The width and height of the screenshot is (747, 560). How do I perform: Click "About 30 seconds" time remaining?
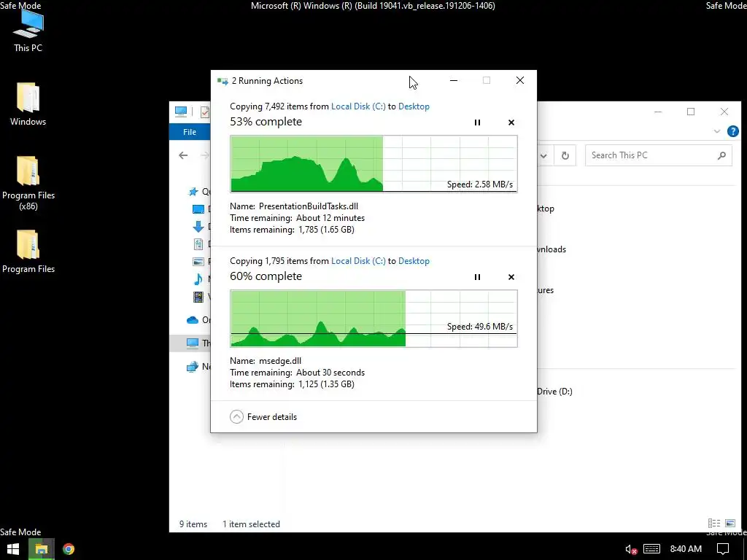click(330, 373)
